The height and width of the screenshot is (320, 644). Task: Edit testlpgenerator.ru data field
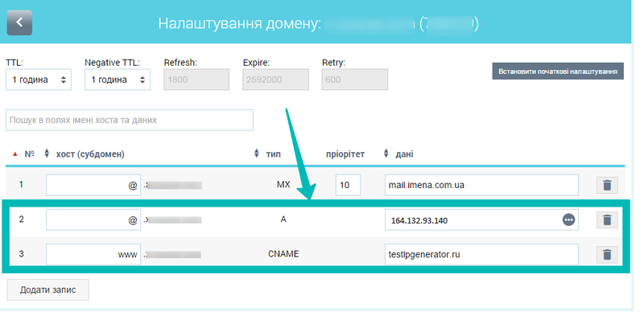[481, 254]
